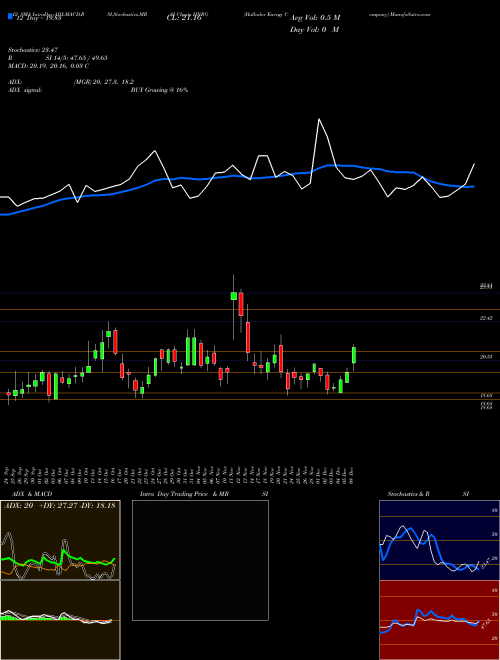Click the 'CL: 21.16' closing price text
Viewport: 500px width, 660px height.
click(x=184, y=18)
